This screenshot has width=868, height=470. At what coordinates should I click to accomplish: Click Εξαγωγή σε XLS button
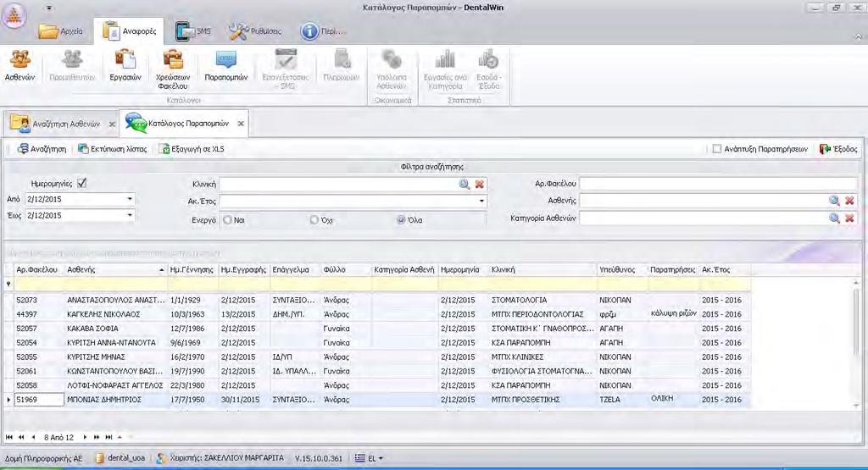click(192, 149)
